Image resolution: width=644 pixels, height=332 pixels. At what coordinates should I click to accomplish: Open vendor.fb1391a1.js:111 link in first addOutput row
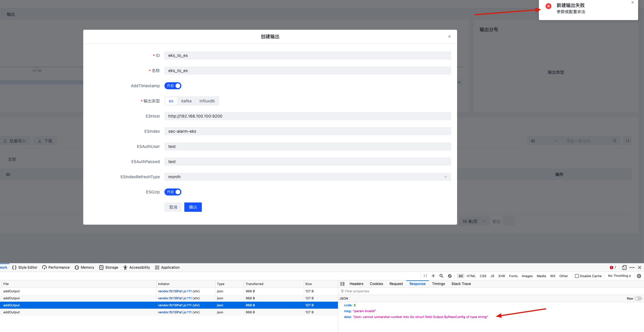[x=175, y=291]
